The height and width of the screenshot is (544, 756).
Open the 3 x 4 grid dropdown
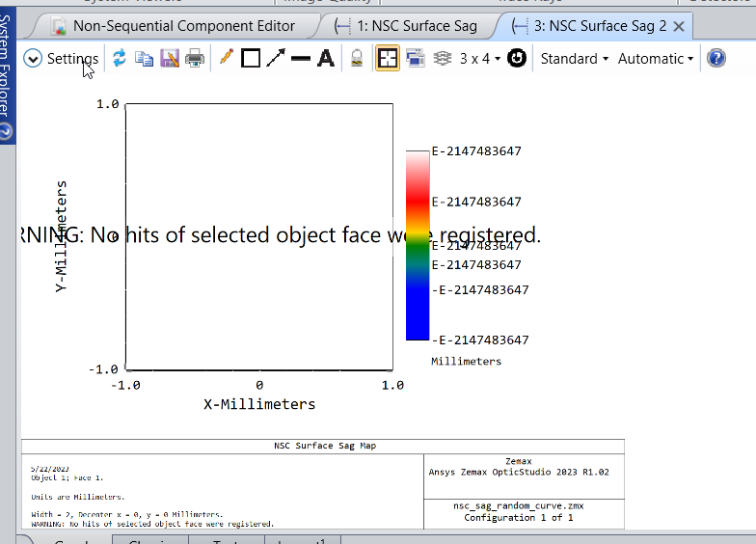(480, 59)
